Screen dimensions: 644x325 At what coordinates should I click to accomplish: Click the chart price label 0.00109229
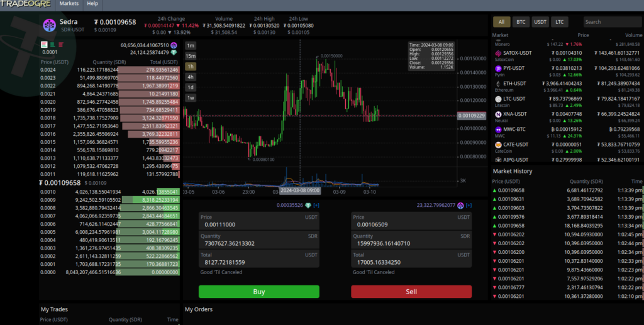coord(472,116)
